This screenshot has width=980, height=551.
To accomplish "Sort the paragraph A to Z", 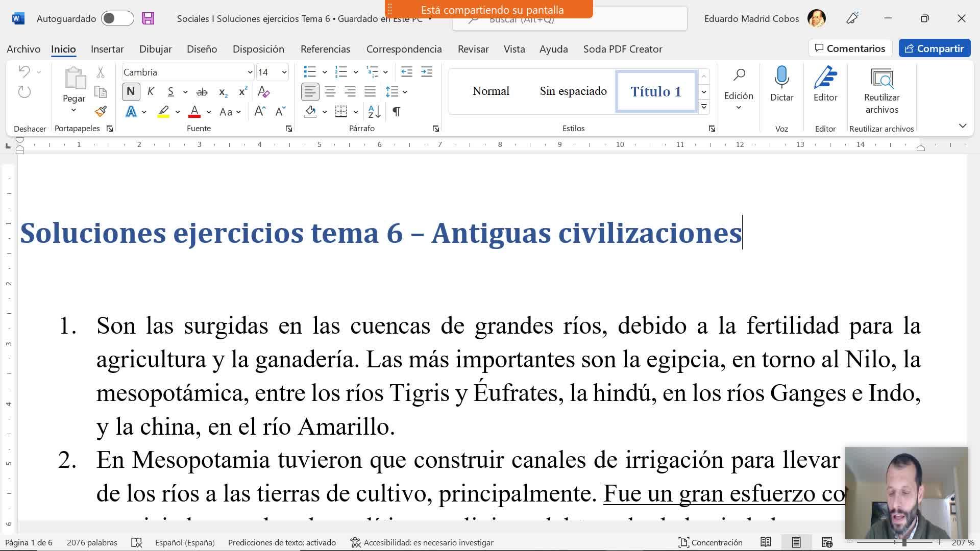I will [x=374, y=112].
